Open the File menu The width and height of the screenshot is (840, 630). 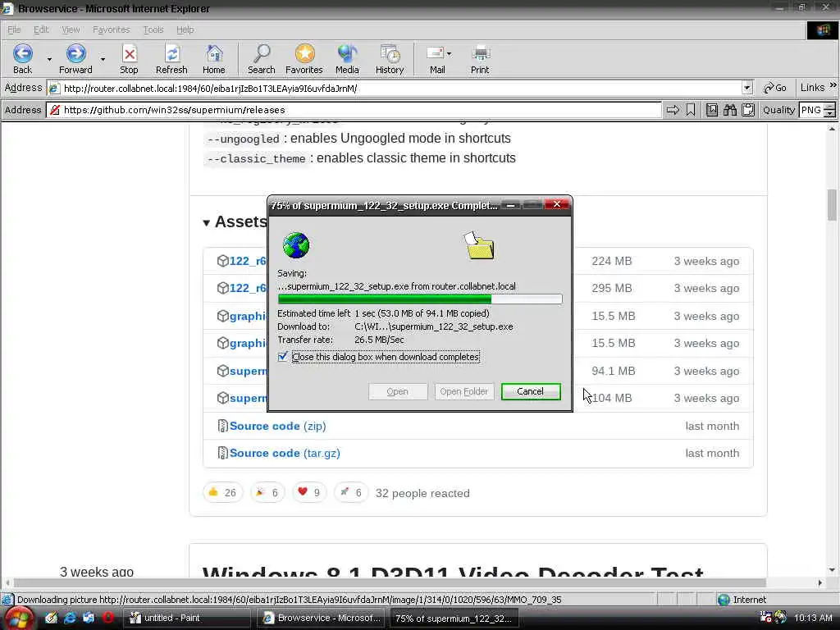14,30
